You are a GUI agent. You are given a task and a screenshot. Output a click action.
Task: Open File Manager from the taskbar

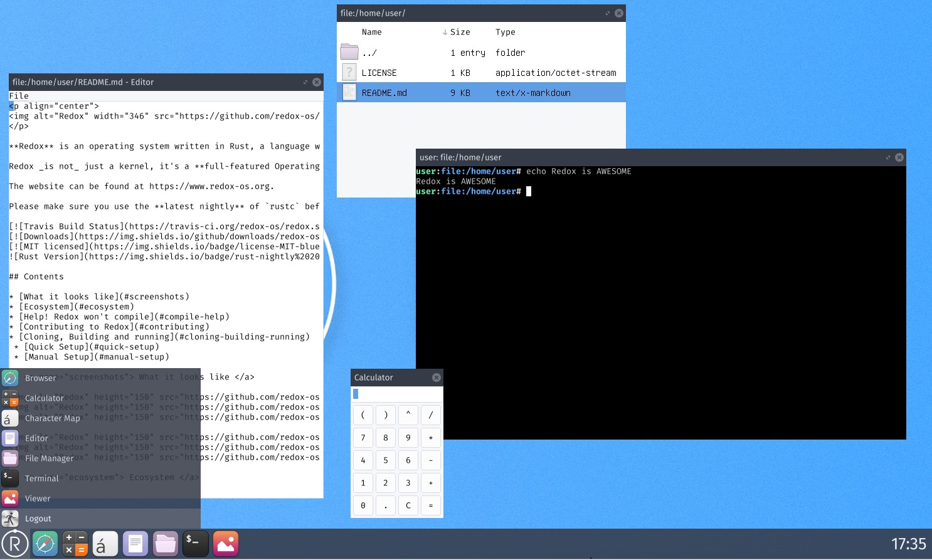165,544
